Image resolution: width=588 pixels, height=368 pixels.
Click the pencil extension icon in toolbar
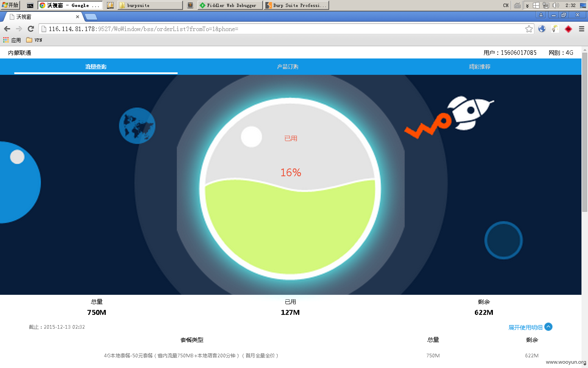coord(555,29)
